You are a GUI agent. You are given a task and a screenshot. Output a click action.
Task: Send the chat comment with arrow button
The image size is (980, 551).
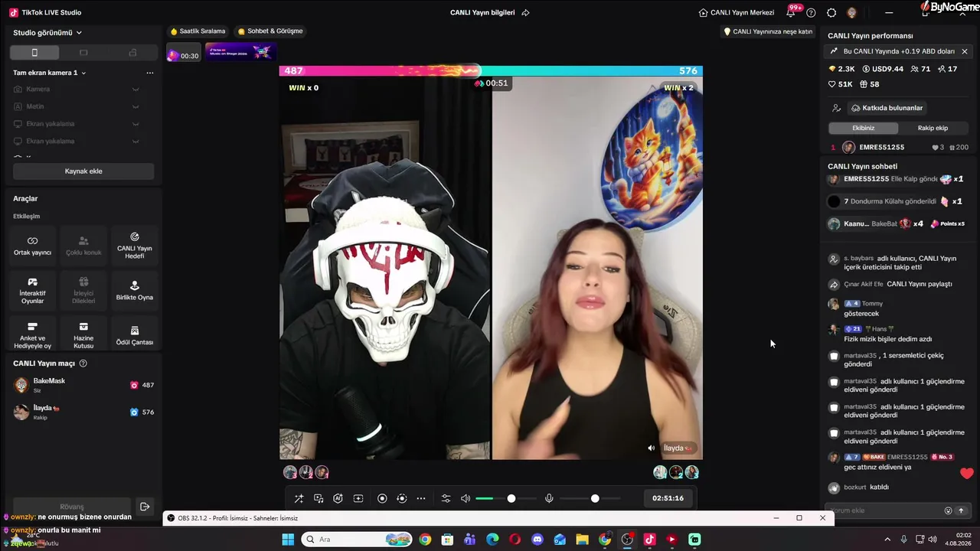click(x=961, y=510)
